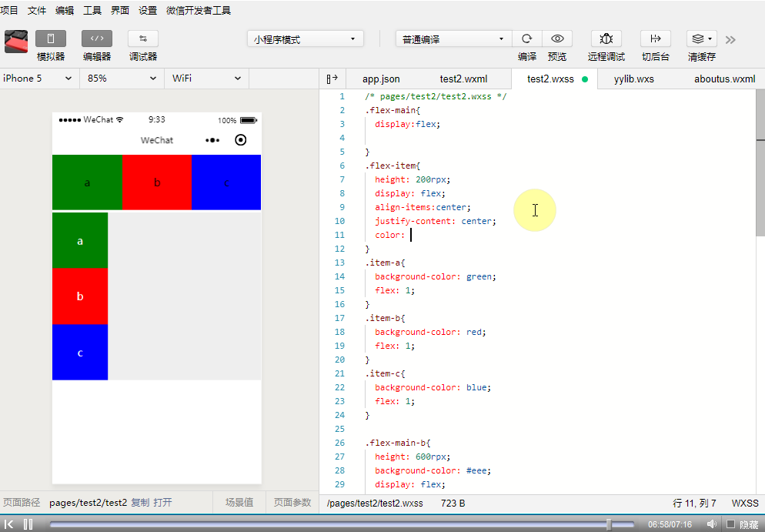Open the 微信开发者工具 menu
Screen dimensions: 765x532
[x=199, y=10]
